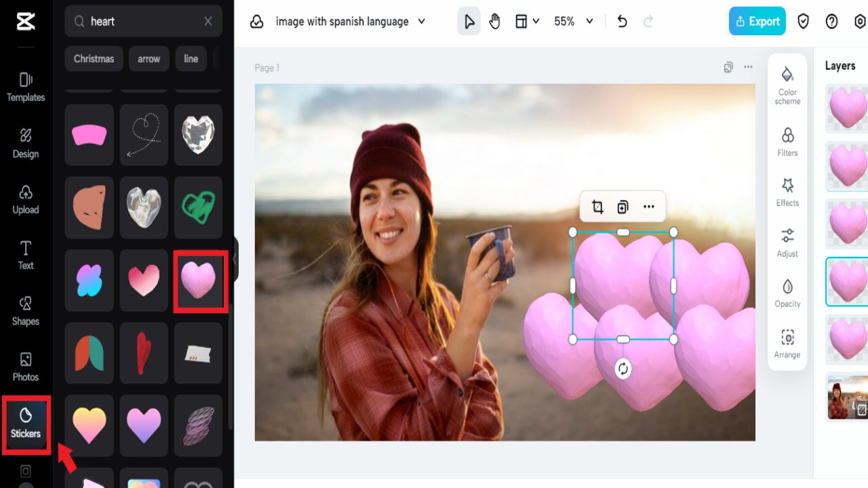
Task: Add the white paper note sticker
Action: tap(198, 353)
